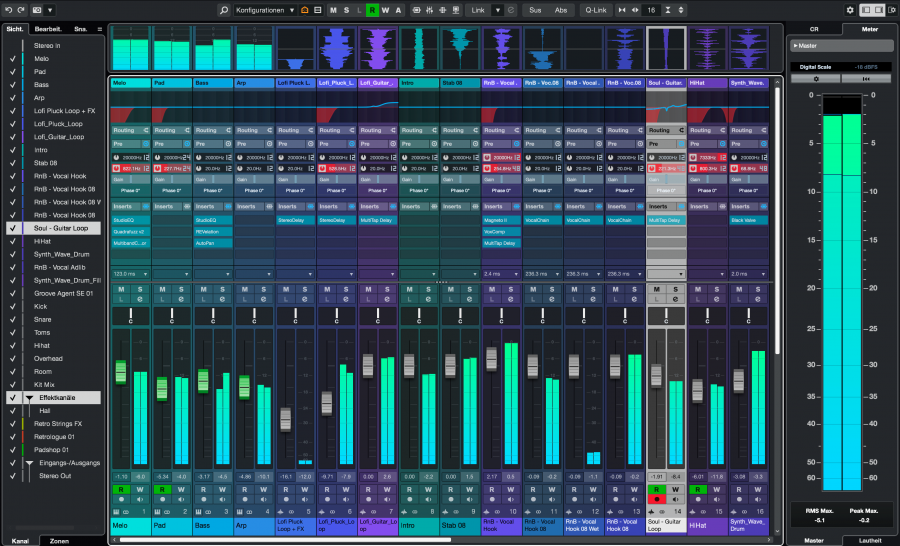The height and width of the screenshot is (546, 900).
Task: Click the undo arrow in the toolbar
Action: coord(8,9)
